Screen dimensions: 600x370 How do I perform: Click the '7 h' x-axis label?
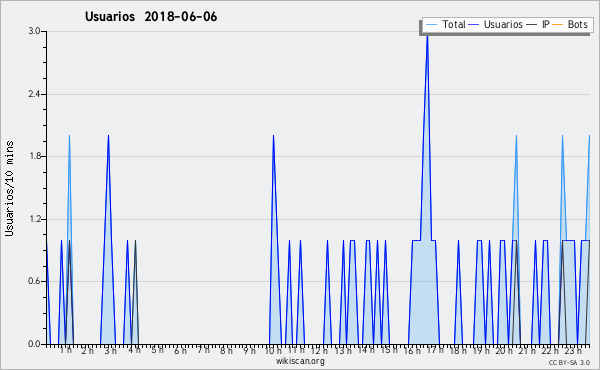(x=203, y=350)
